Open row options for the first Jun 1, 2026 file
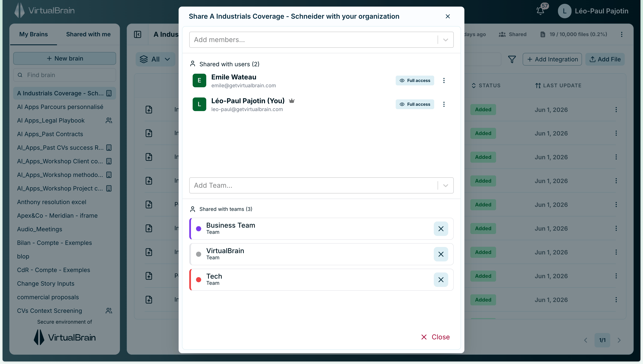643x364 pixels. [x=616, y=110]
